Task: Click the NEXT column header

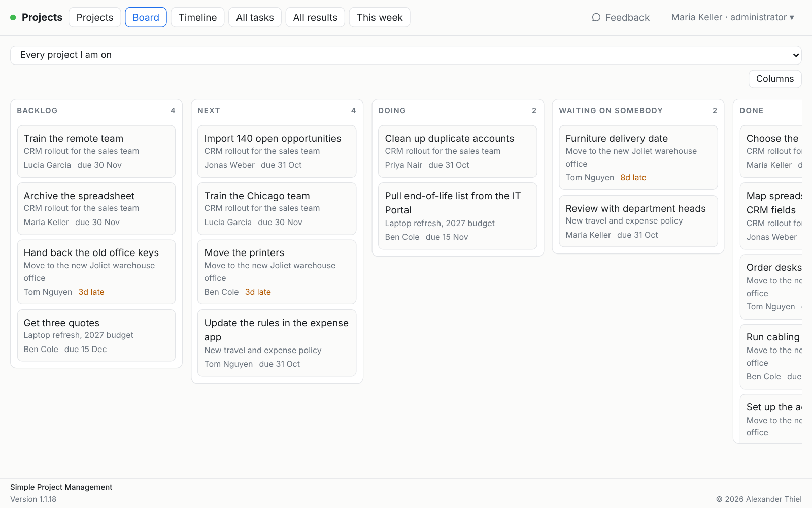Action: 209,111
